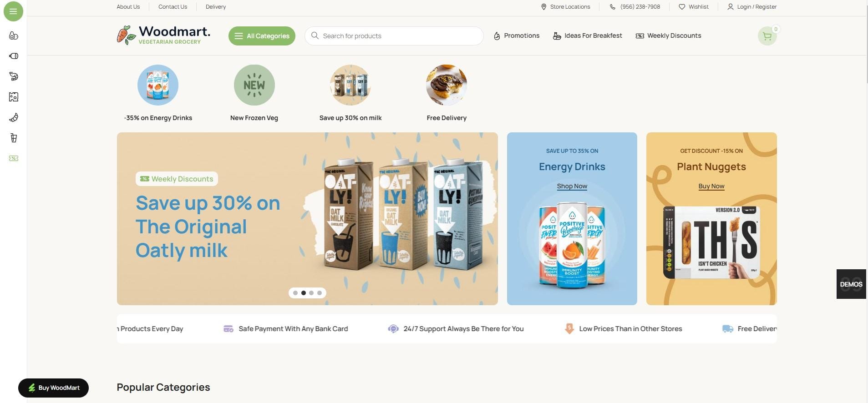Select the shrimp seafood category icon
Screen dimensions: 868x403
click(x=14, y=76)
